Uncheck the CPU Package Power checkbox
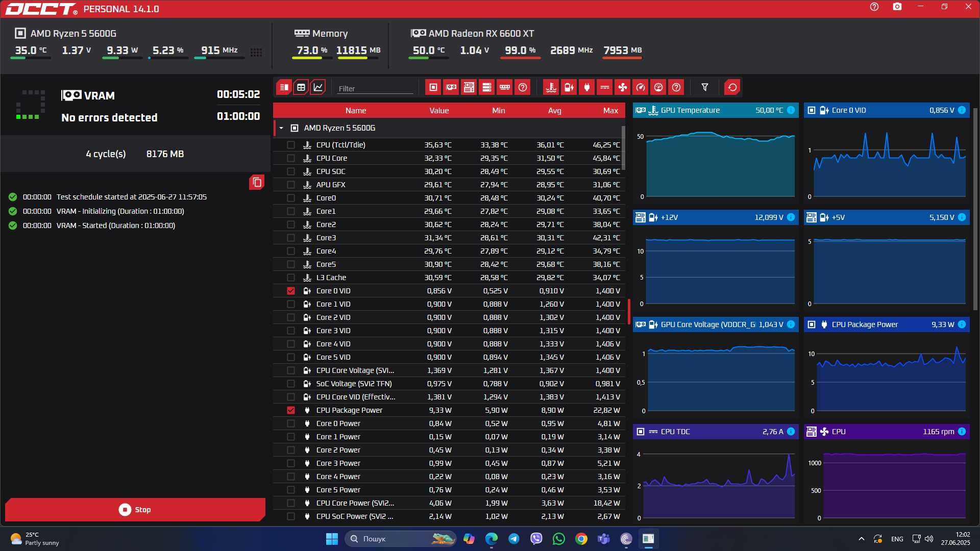980x551 pixels. point(291,410)
